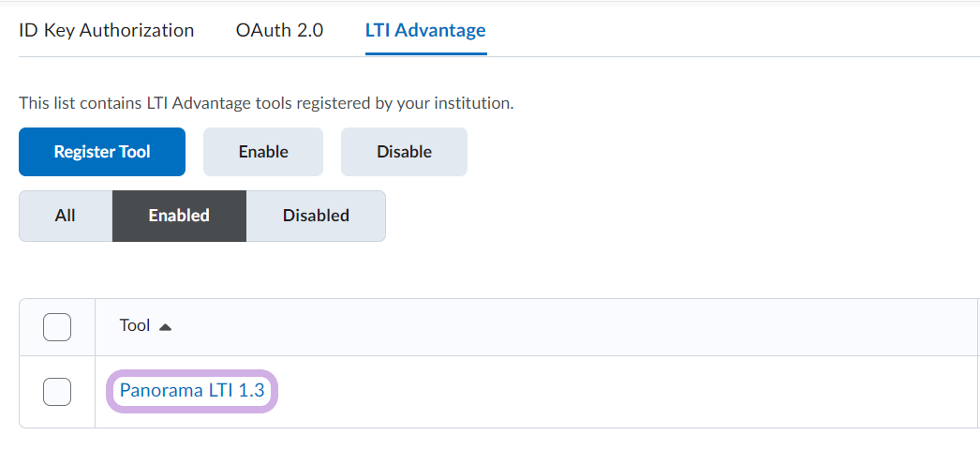The height and width of the screenshot is (450, 980).
Task: Click the Disable action button
Action: tap(404, 152)
